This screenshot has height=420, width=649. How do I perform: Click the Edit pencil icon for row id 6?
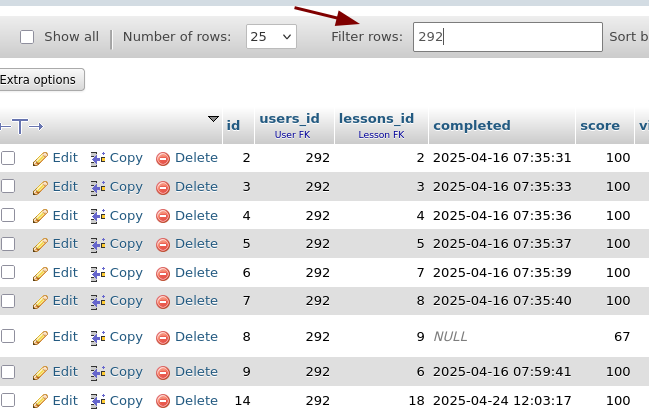click(x=40, y=274)
